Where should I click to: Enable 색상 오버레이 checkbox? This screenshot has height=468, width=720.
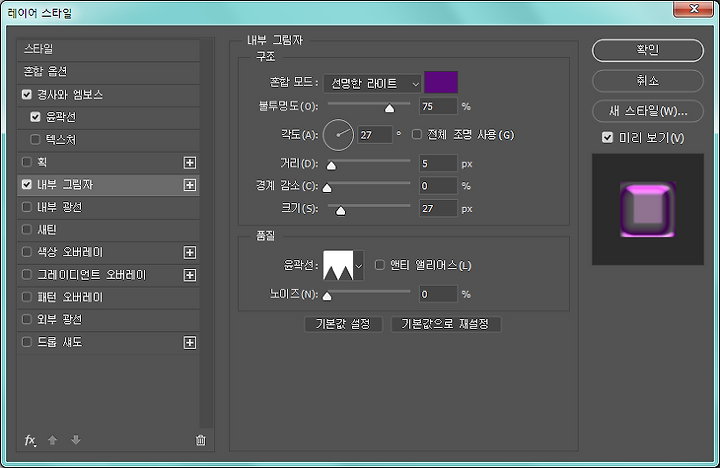click(27, 252)
